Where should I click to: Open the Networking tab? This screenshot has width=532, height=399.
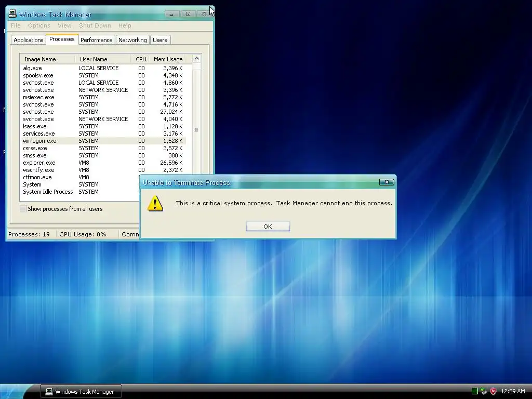(132, 40)
